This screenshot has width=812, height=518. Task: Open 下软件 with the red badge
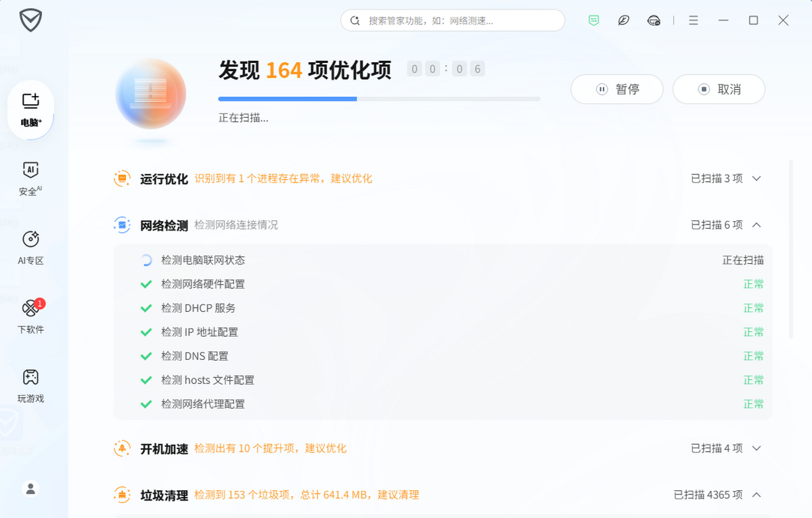click(x=30, y=316)
